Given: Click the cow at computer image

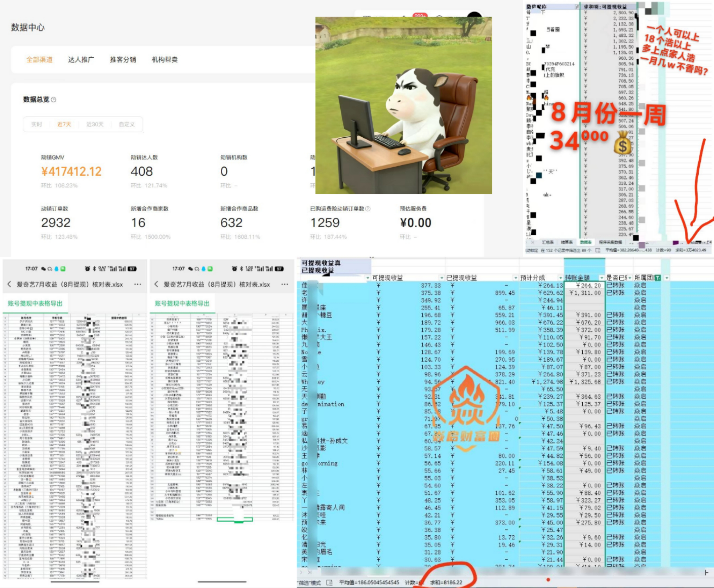Looking at the screenshot, I should point(403,105).
